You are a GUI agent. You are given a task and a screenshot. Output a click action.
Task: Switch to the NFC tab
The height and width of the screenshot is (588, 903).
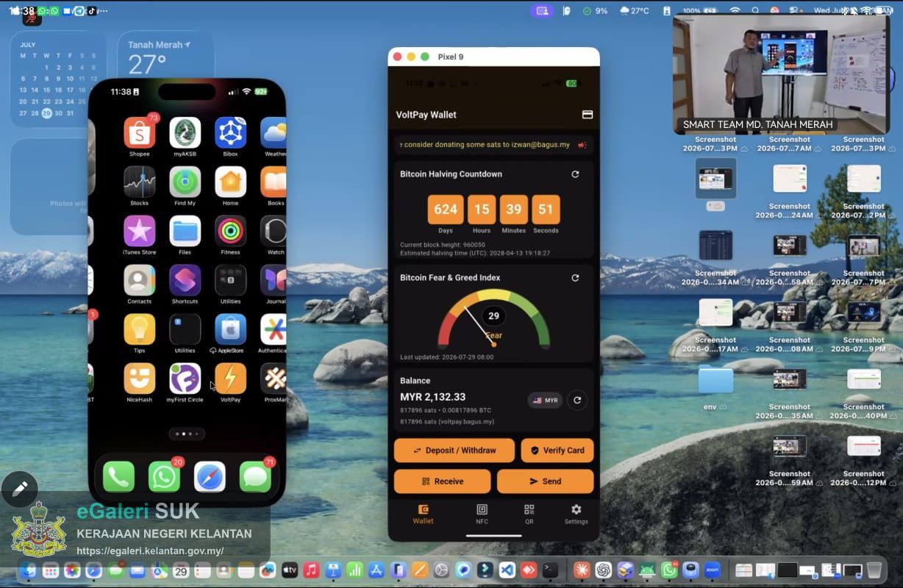pyautogui.click(x=482, y=514)
